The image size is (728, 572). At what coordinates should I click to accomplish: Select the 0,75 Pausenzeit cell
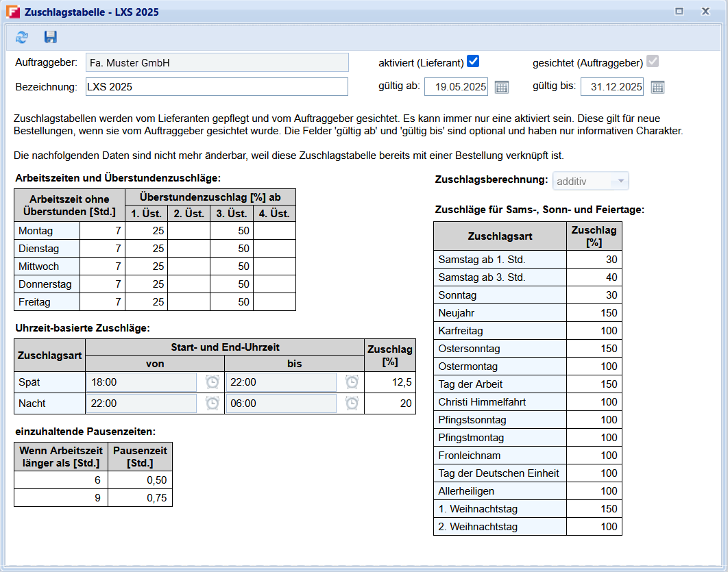point(140,498)
